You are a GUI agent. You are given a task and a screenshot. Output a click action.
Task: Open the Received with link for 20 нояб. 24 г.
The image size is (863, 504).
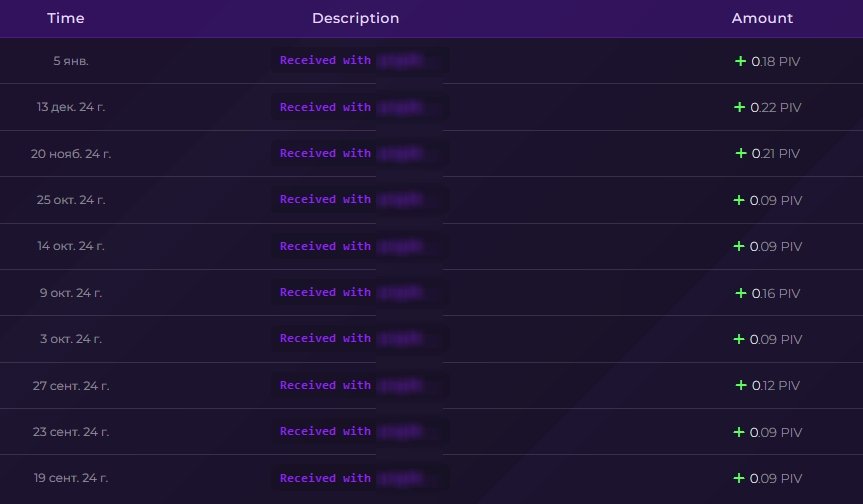coord(325,153)
